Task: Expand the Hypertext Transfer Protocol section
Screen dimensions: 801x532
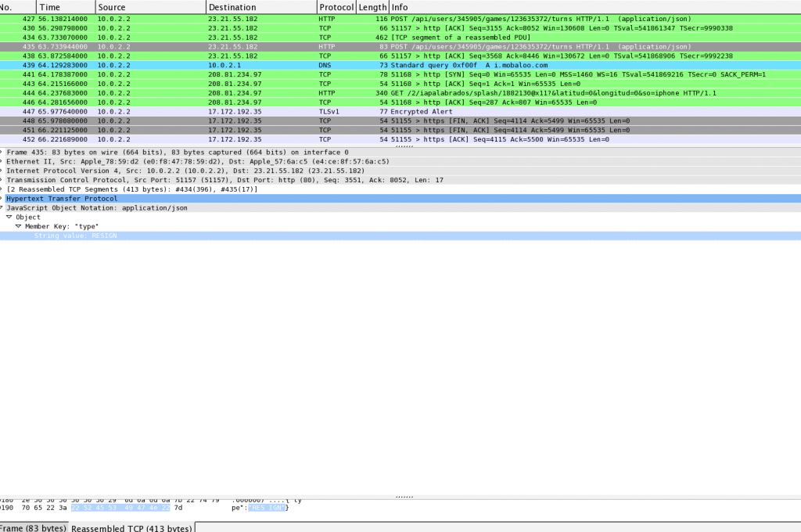Action: [2, 199]
